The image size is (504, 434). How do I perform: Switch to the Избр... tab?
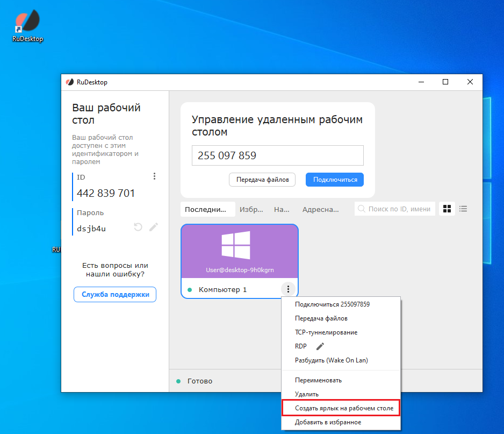tap(251, 209)
